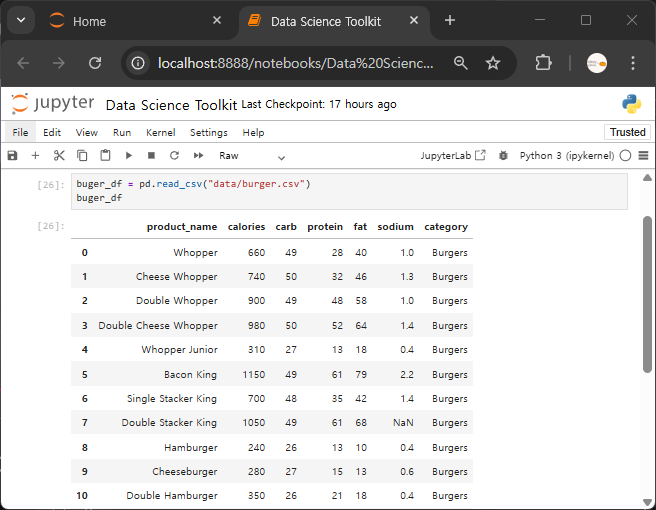Click the Python logo icon
This screenshot has height=510, width=656.
[x=631, y=104]
